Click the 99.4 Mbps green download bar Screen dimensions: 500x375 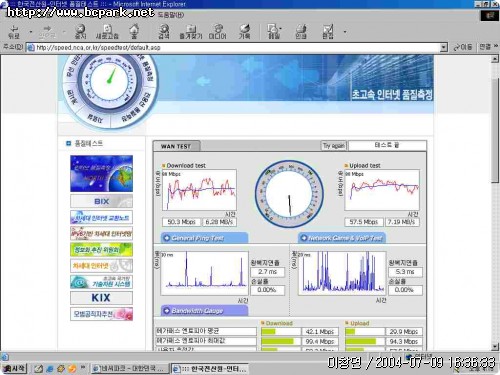click(x=277, y=342)
